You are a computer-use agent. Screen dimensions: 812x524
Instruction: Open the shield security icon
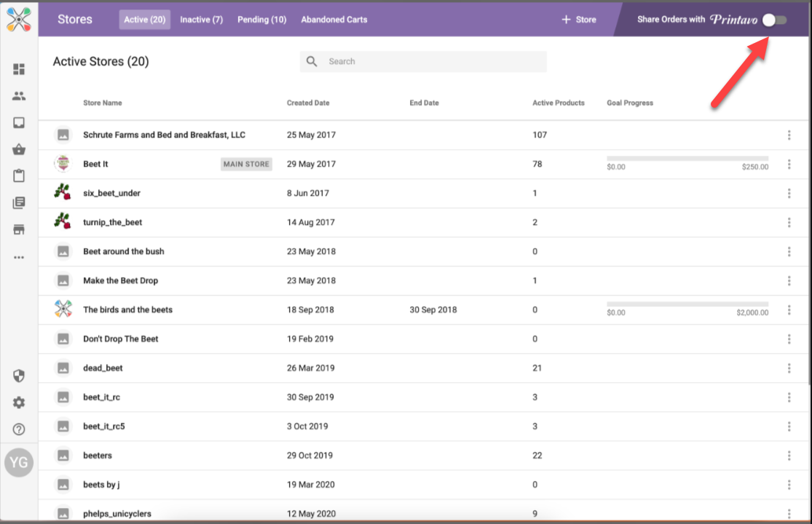[x=19, y=376]
